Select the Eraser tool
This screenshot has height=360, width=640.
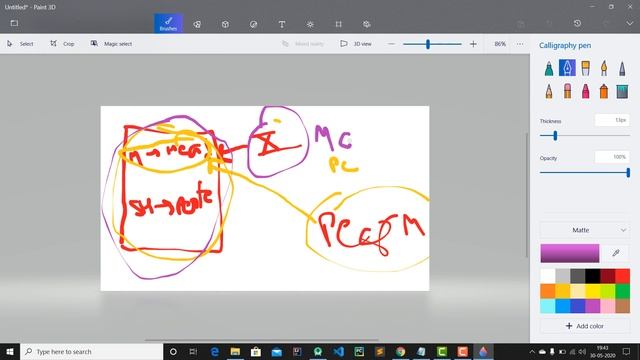click(x=567, y=91)
